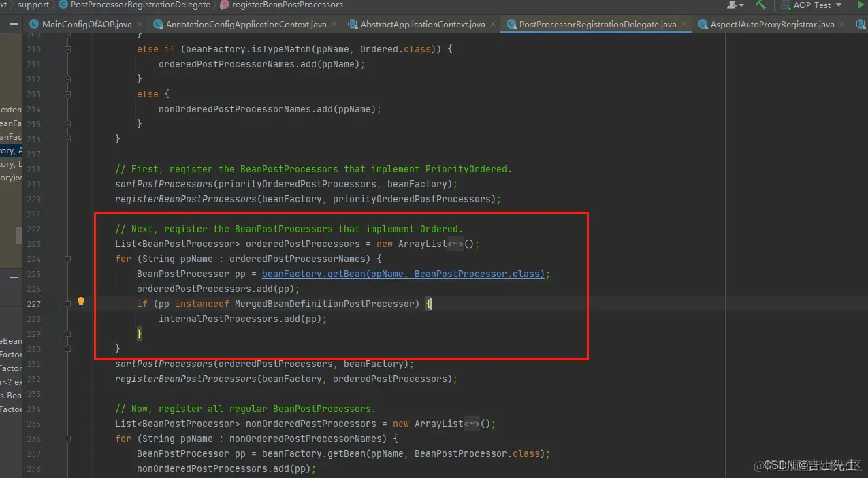868x478 pixels.
Task: Collapse the for loop on line 236
Action: point(67,439)
